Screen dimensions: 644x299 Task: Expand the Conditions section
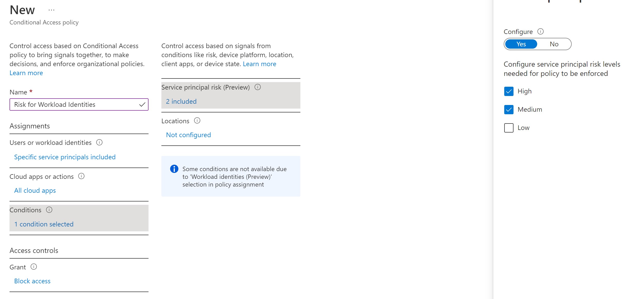43,224
